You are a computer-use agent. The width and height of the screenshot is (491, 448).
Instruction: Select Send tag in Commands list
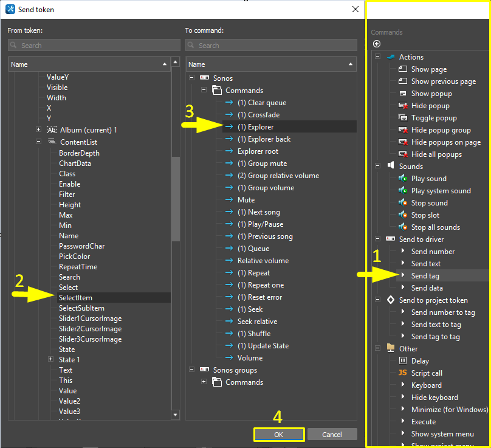click(425, 276)
